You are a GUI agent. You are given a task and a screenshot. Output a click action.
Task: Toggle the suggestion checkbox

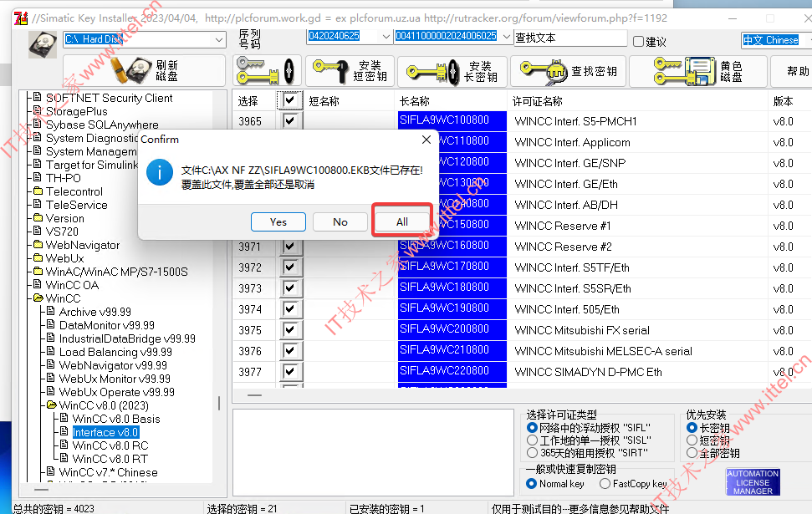639,42
